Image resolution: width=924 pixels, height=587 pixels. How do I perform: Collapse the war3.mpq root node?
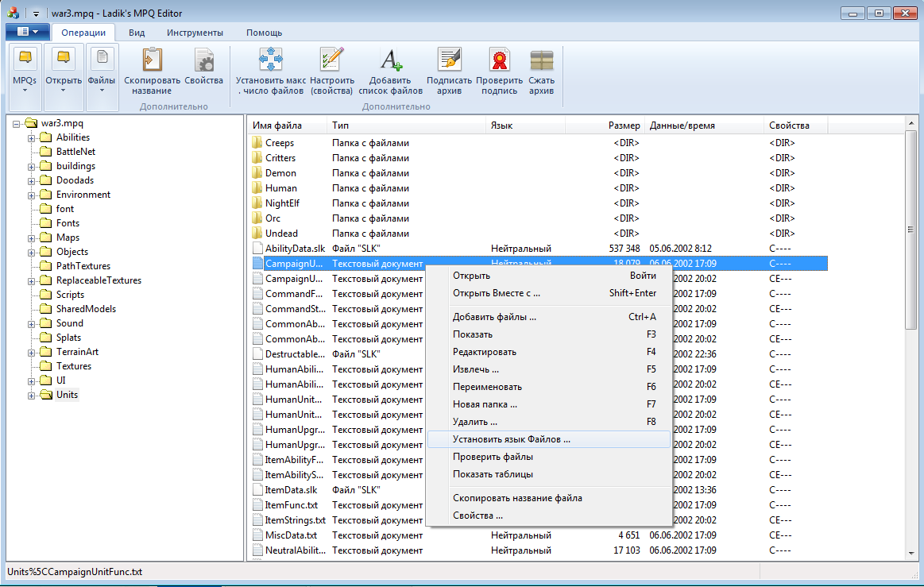17,124
